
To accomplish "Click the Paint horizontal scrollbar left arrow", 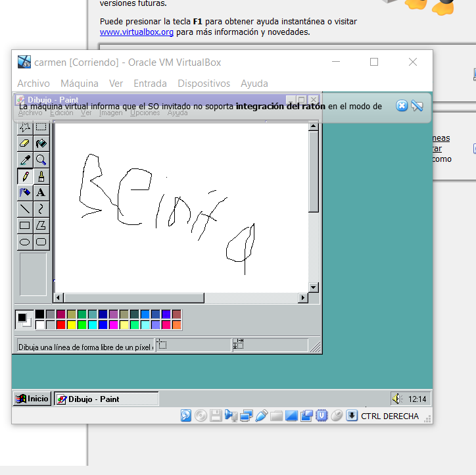I will 59,298.
